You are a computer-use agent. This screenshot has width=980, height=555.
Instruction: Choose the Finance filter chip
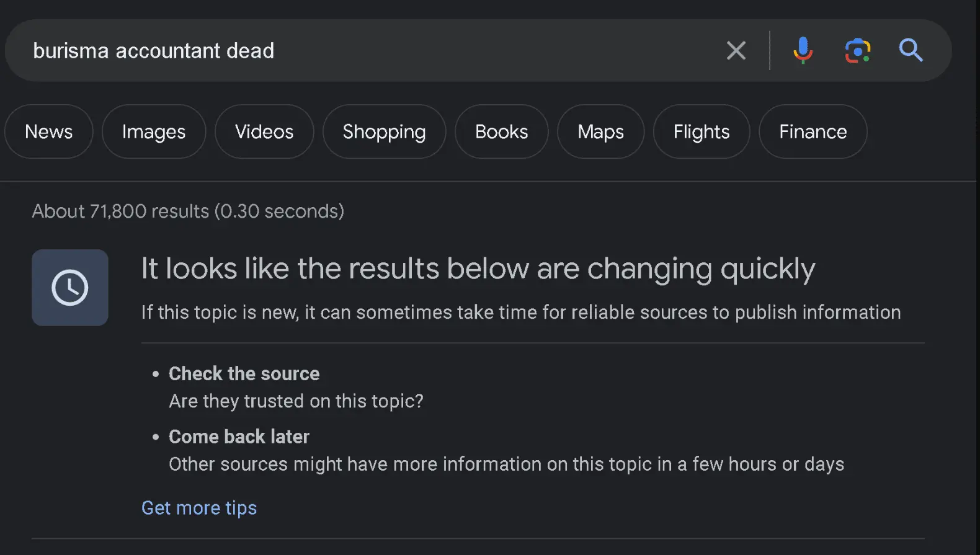click(813, 131)
